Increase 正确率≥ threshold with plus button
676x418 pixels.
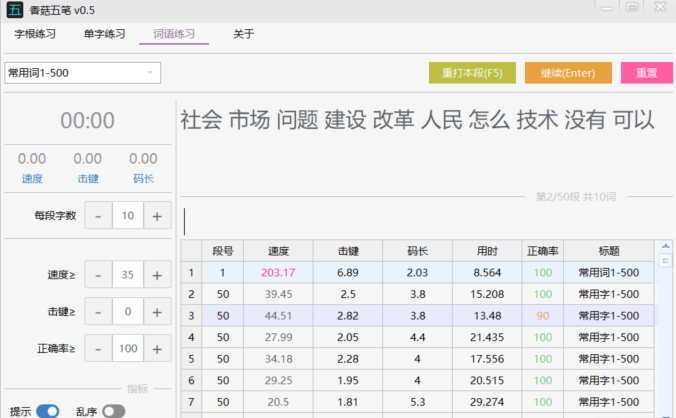(x=157, y=348)
